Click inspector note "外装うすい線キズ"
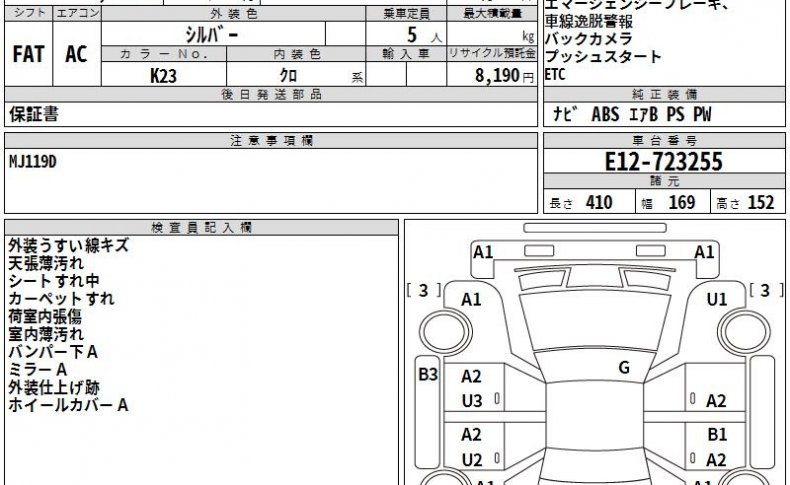The width and height of the screenshot is (790, 485). coord(69,246)
